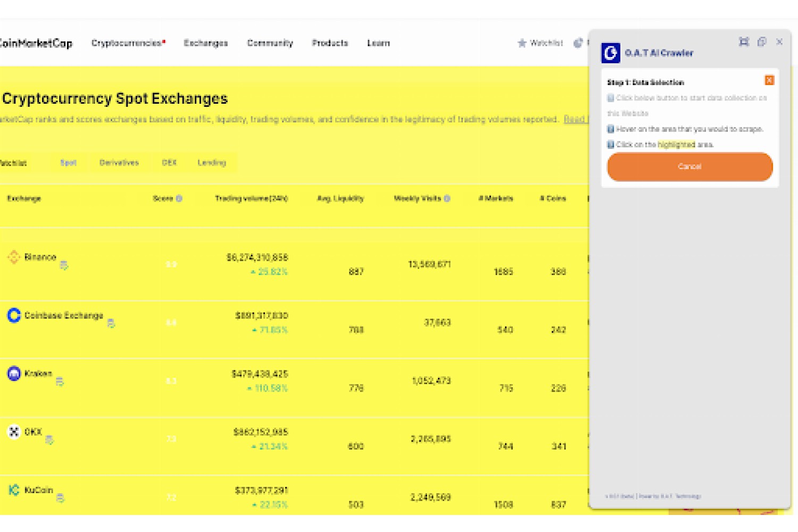Image resolution: width=798 pixels, height=532 pixels.
Task: Click the Step 1: Data Selection heading
Action: (646, 82)
